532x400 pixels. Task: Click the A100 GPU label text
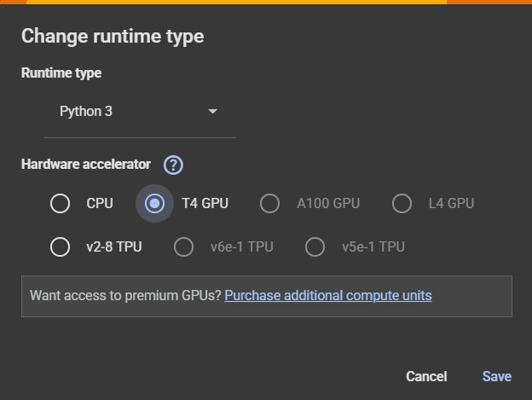pos(328,204)
